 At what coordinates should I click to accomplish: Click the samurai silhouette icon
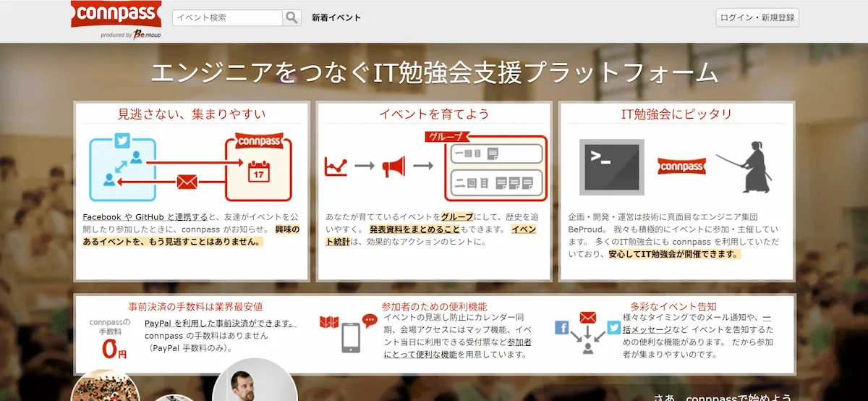tap(744, 166)
